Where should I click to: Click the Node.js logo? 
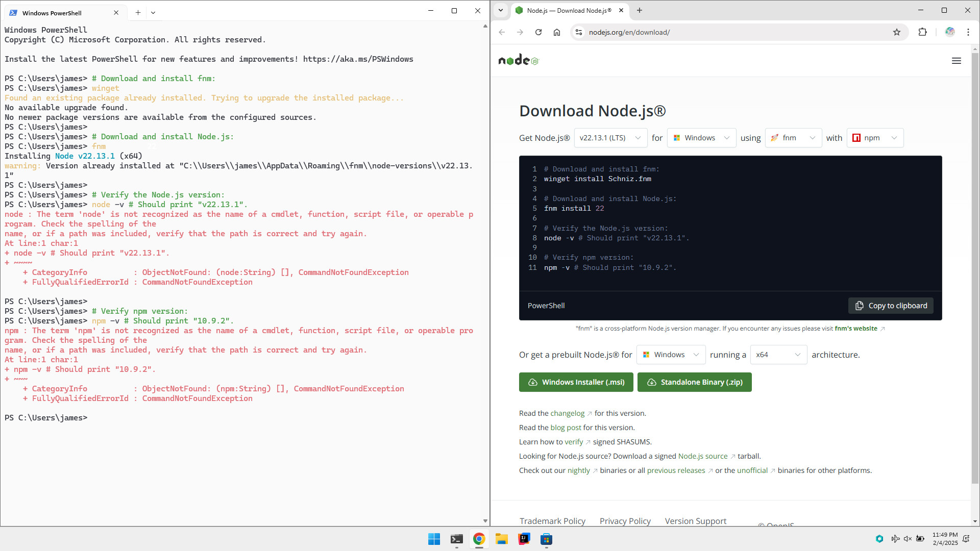pos(518,60)
